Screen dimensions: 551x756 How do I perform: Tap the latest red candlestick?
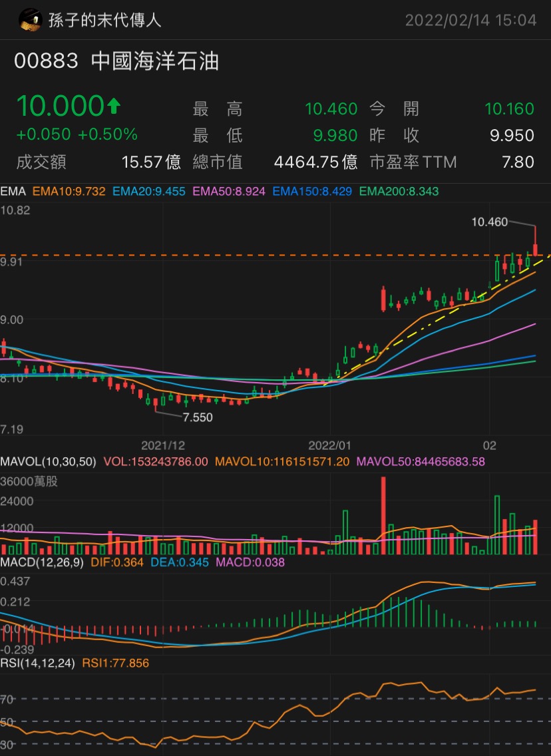pyautogui.click(x=535, y=241)
